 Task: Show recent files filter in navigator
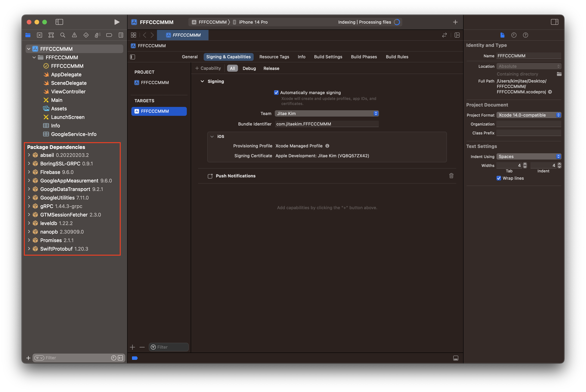click(114, 358)
